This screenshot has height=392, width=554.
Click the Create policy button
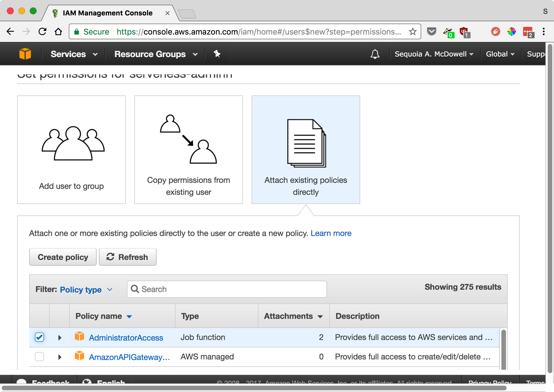pos(63,257)
